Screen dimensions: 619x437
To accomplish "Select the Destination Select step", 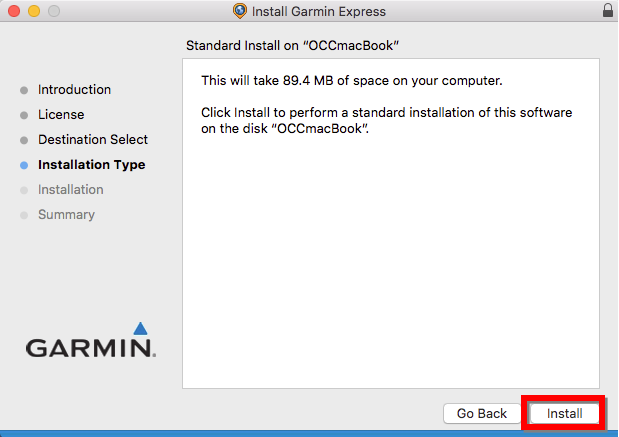I will 92,140.
